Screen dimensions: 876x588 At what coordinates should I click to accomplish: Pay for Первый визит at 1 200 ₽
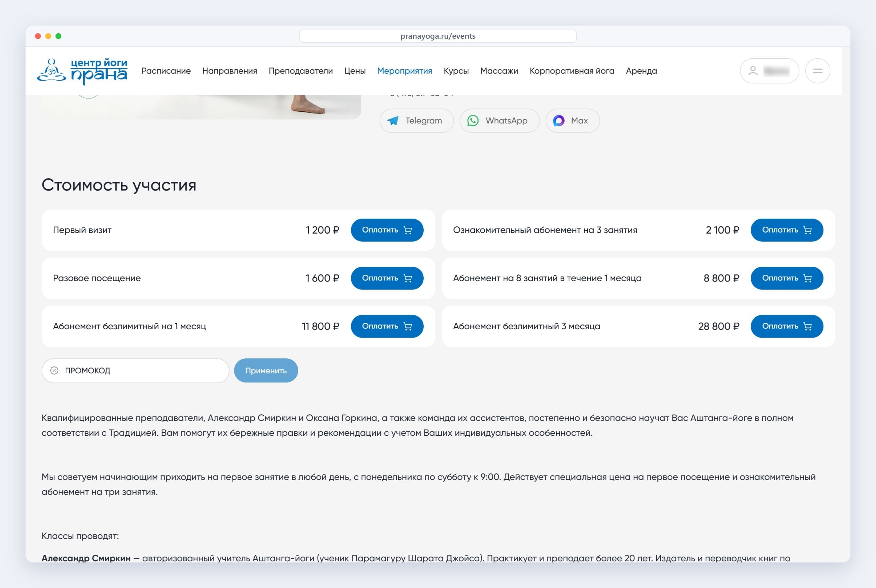(387, 230)
